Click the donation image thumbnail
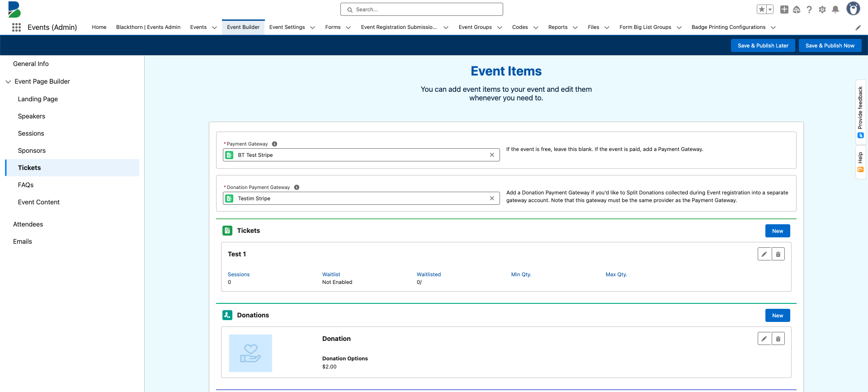This screenshot has width=868, height=392. coord(250,353)
